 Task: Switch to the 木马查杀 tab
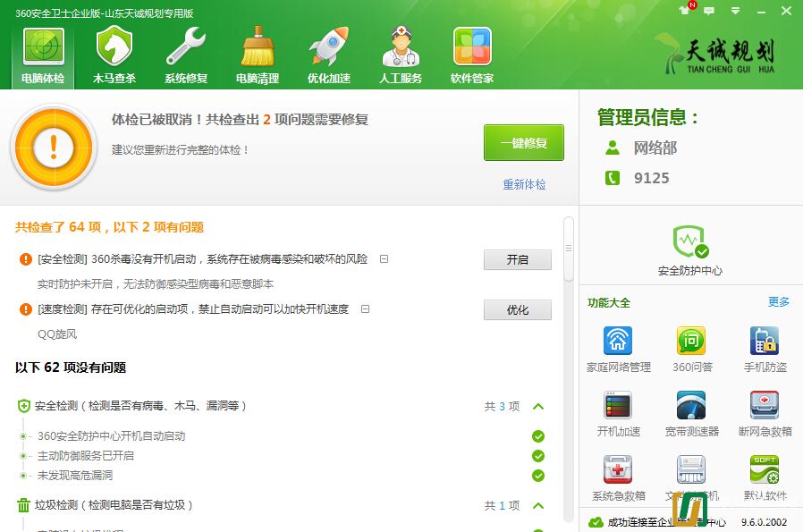click(x=114, y=56)
